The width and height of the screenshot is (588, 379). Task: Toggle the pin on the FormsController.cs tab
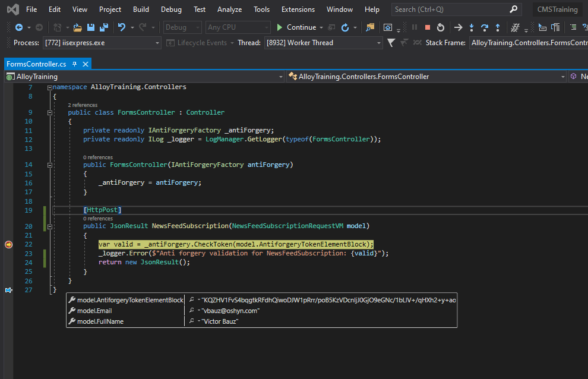coord(75,64)
